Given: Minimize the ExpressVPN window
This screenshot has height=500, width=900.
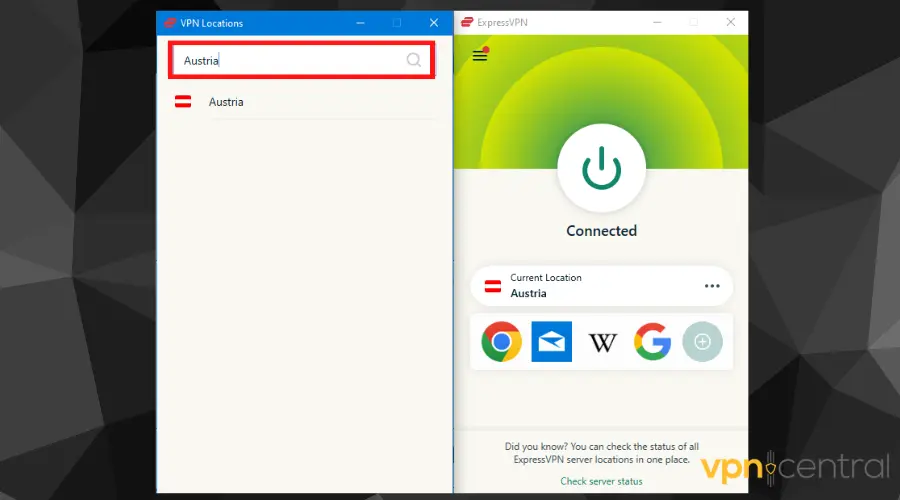Looking at the screenshot, I should [x=657, y=22].
